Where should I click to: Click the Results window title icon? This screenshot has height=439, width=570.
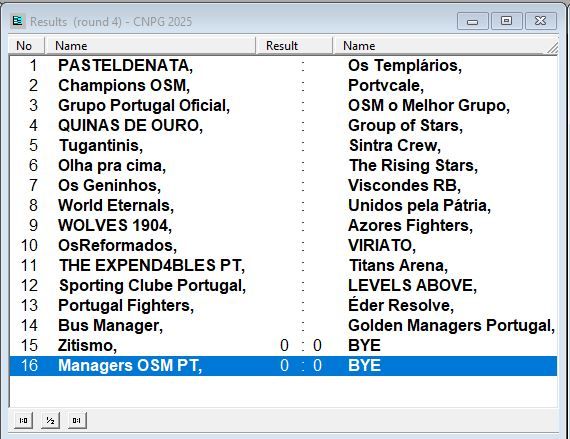17,21
